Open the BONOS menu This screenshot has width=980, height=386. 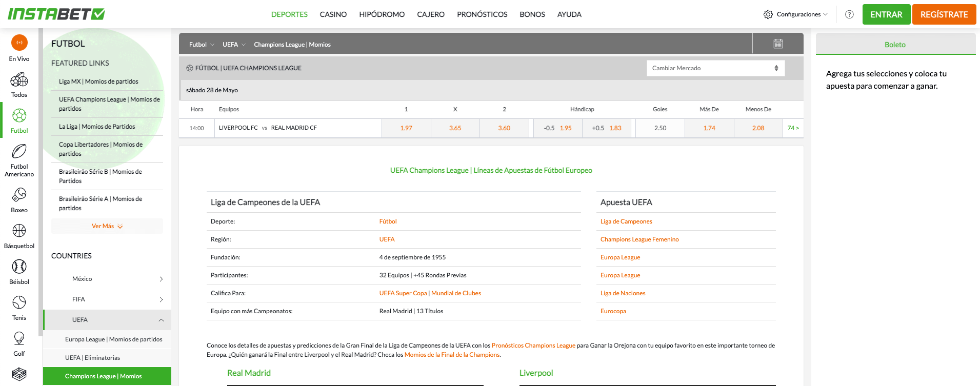pyautogui.click(x=532, y=14)
